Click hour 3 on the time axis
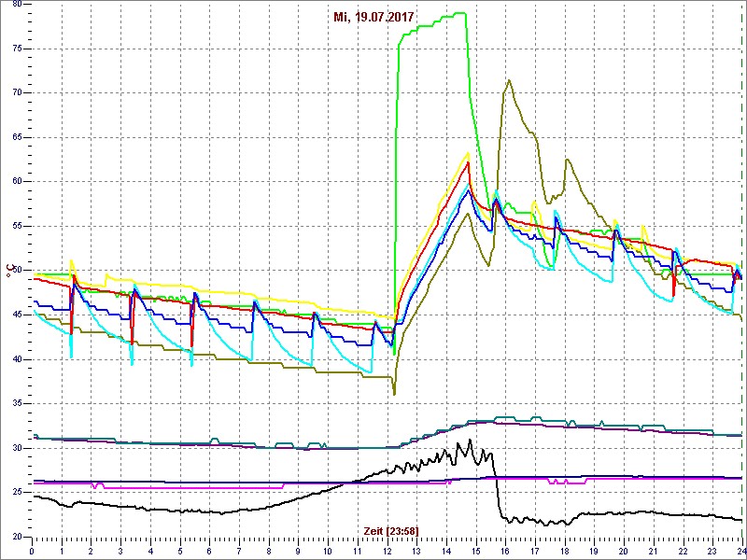Screen dimensions: 747x560 (x=120, y=551)
